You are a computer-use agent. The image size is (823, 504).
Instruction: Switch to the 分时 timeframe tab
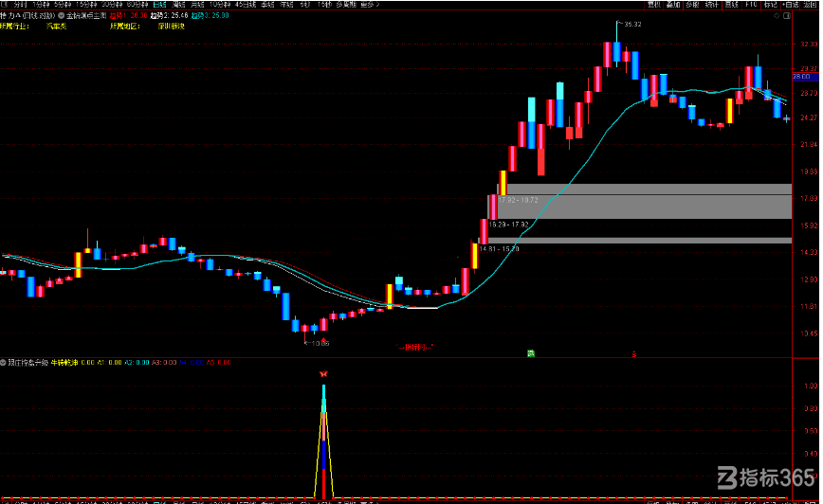[x=20, y=4]
